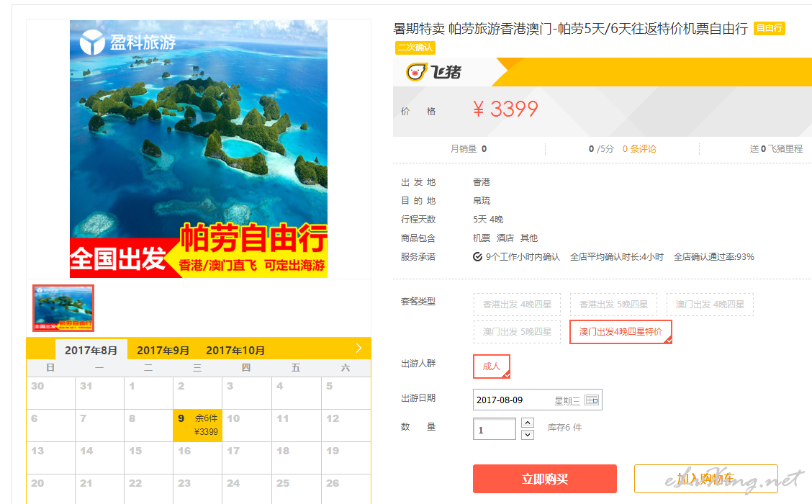Switch calendar to 2017年10月 tab
Screen dimensions: 812x504
pyautogui.click(x=235, y=351)
